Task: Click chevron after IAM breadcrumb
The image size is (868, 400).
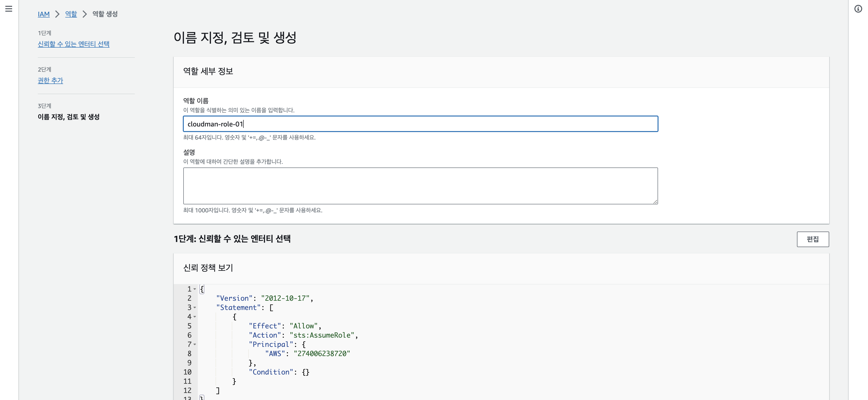Action: pos(57,14)
